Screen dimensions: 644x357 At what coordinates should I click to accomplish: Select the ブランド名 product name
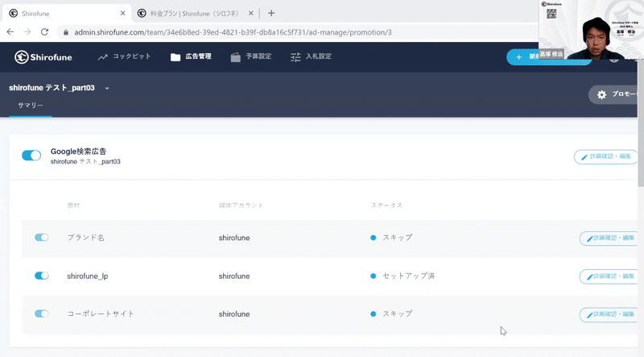[85, 238]
